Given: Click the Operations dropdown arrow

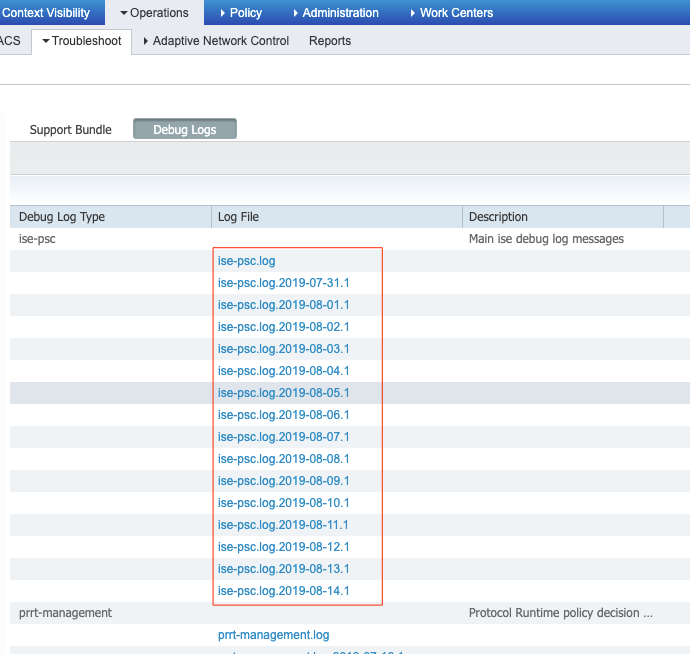Looking at the screenshot, I should pos(124,13).
